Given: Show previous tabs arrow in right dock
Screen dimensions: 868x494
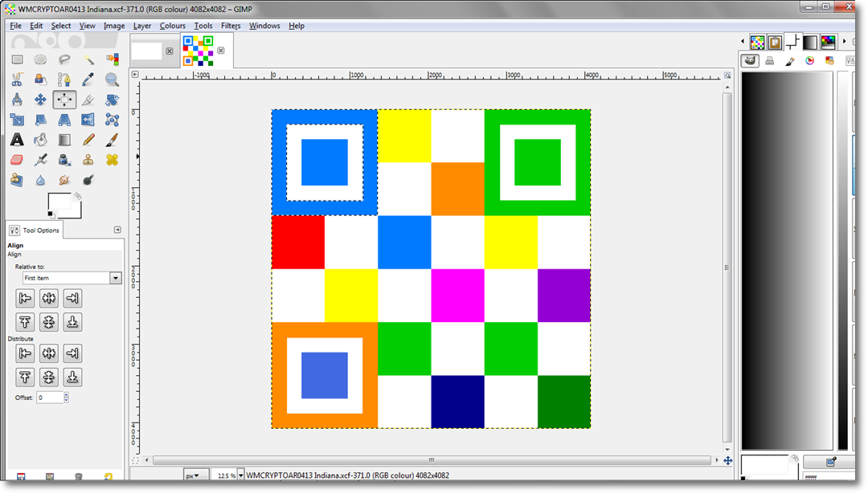Looking at the screenshot, I should pos(743,41).
